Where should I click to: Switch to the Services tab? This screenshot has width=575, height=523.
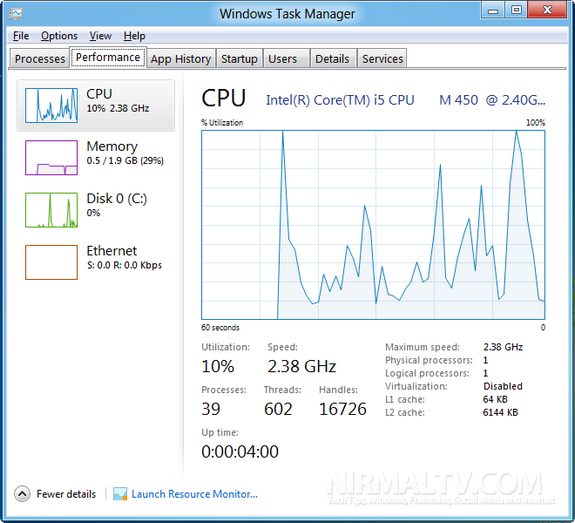pos(382,59)
